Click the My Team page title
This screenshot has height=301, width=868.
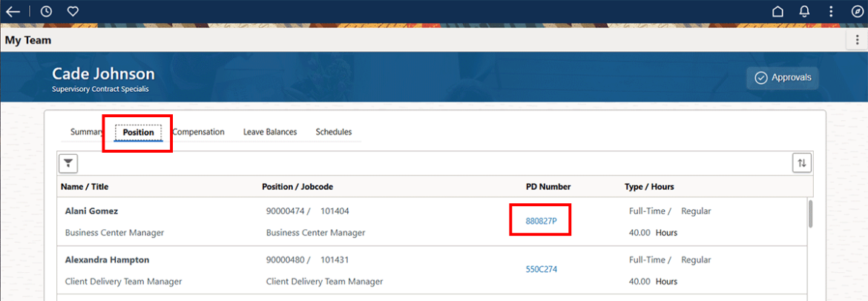pos(28,40)
